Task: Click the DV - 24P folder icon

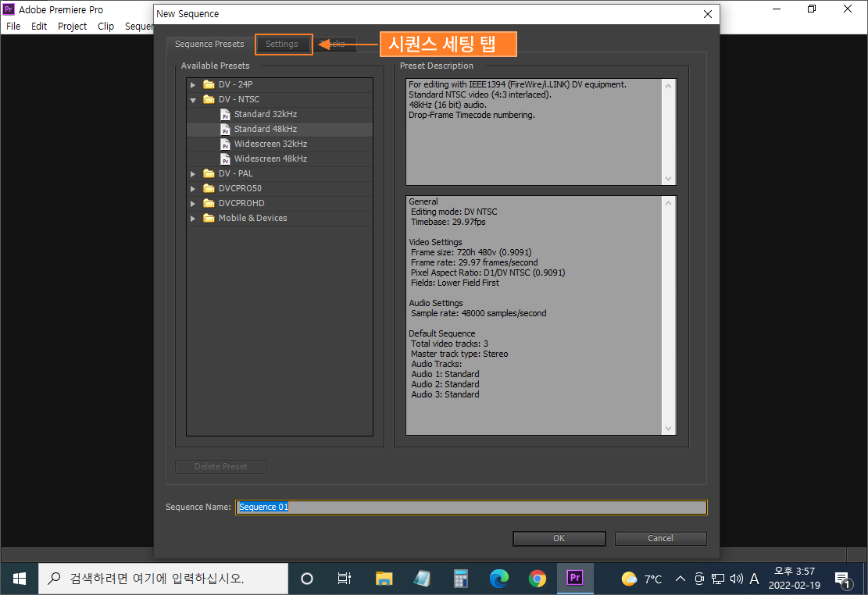Action: tap(209, 84)
